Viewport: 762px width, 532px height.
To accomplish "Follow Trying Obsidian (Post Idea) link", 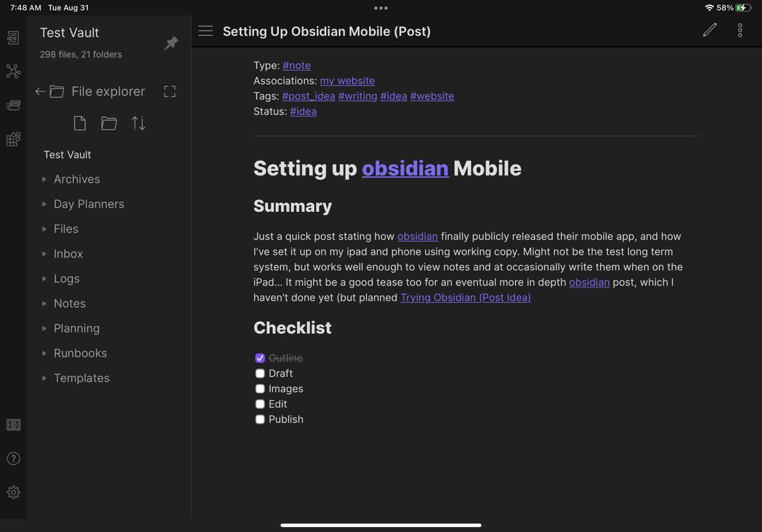I will click(x=466, y=298).
